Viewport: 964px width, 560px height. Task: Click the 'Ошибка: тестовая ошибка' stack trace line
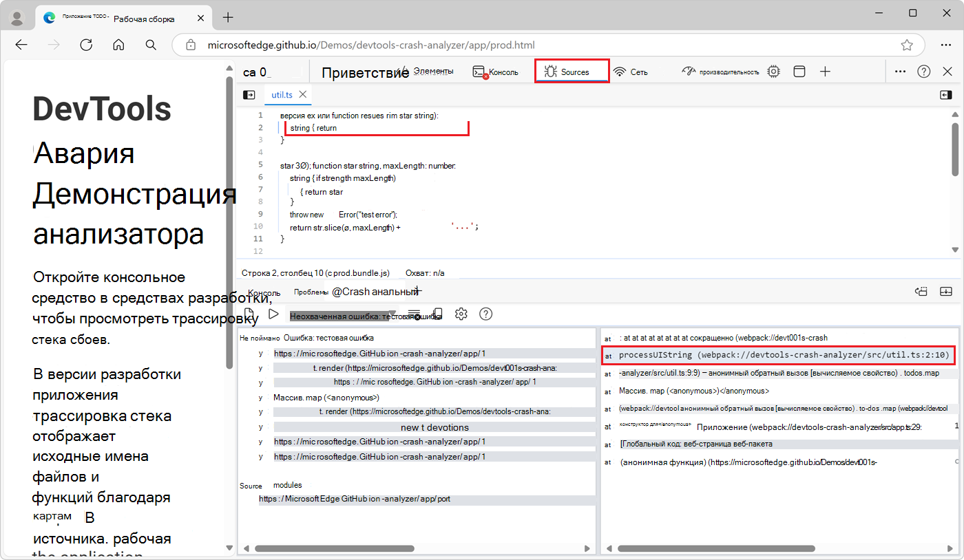click(328, 338)
